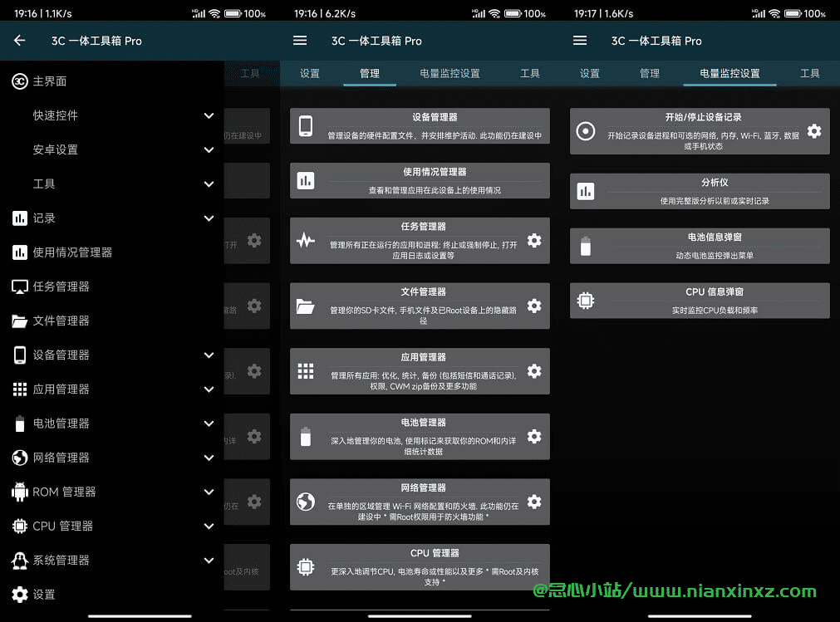The width and height of the screenshot is (840, 622).
Task: Open settings gear of the 文件管理器 card
Action: [x=534, y=306]
